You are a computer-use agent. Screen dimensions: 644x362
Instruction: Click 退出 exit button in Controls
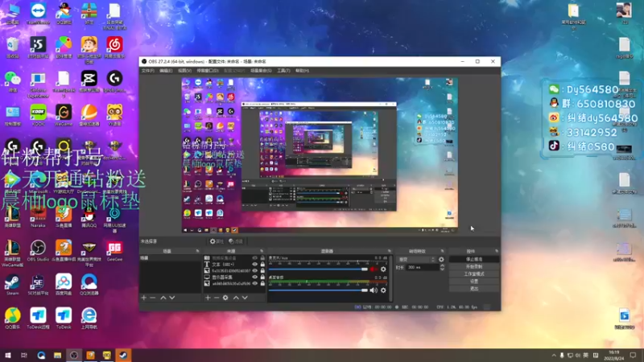tap(474, 289)
